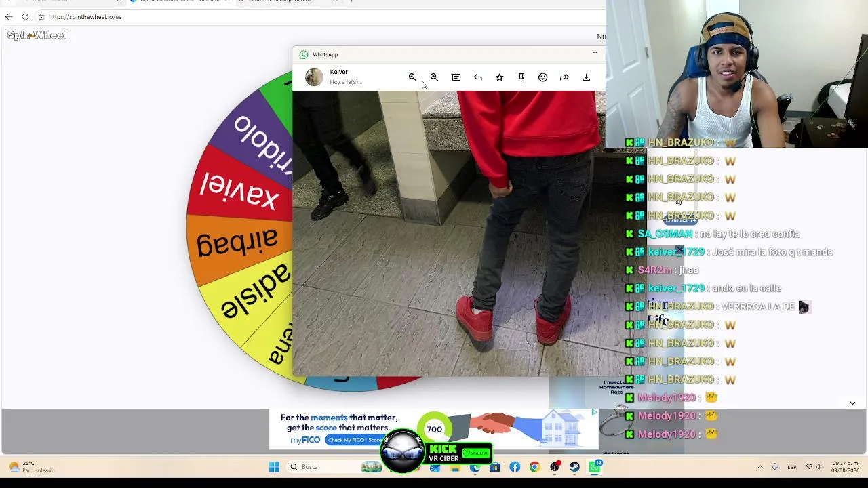868x488 pixels.
Task: Open the weather widget showing 25°C
Action: [31, 467]
